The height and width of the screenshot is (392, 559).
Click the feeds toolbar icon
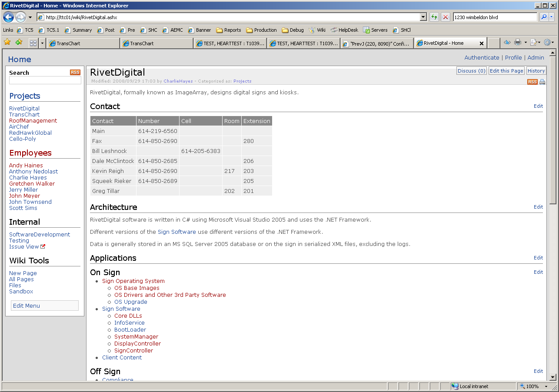point(507,43)
